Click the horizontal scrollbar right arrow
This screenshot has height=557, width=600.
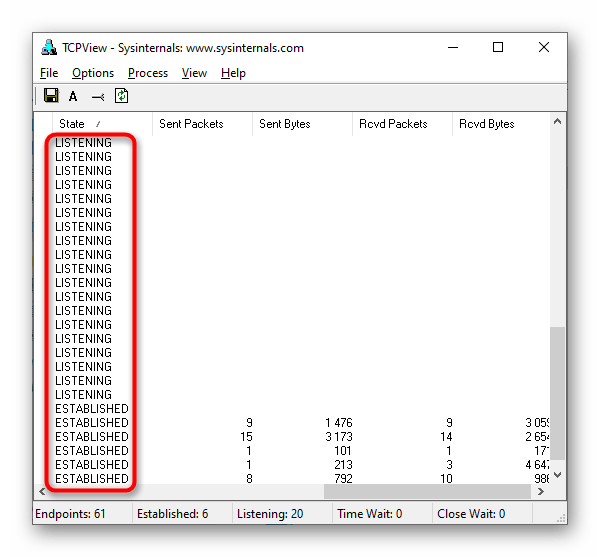point(541,492)
